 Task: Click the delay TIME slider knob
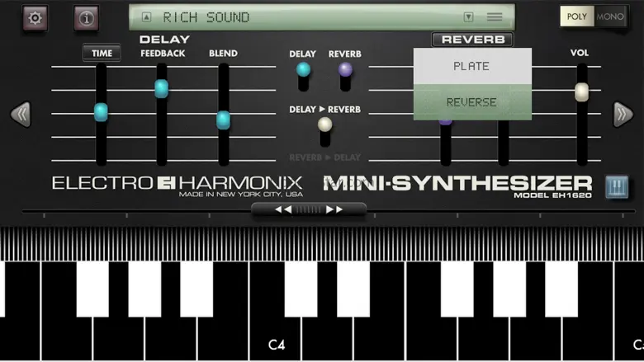(x=101, y=112)
